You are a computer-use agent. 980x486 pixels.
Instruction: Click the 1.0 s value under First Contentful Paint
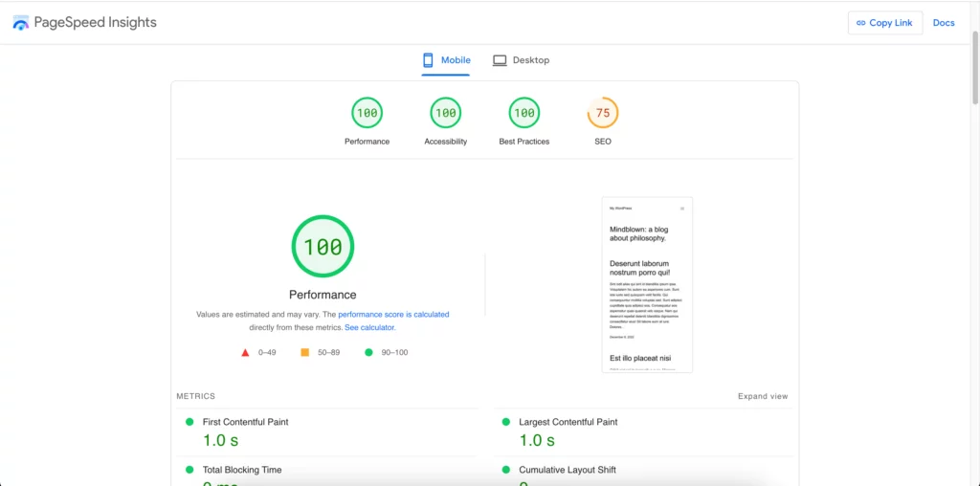(221, 440)
